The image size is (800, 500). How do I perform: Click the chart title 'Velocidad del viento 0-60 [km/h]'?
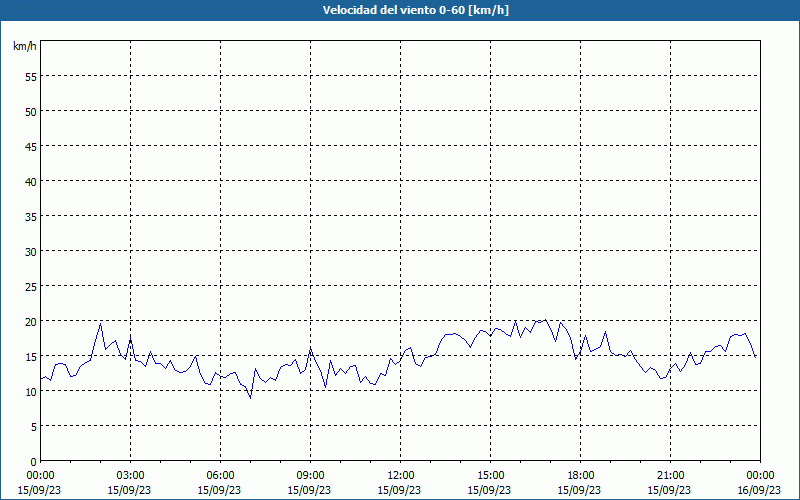[x=415, y=10]
